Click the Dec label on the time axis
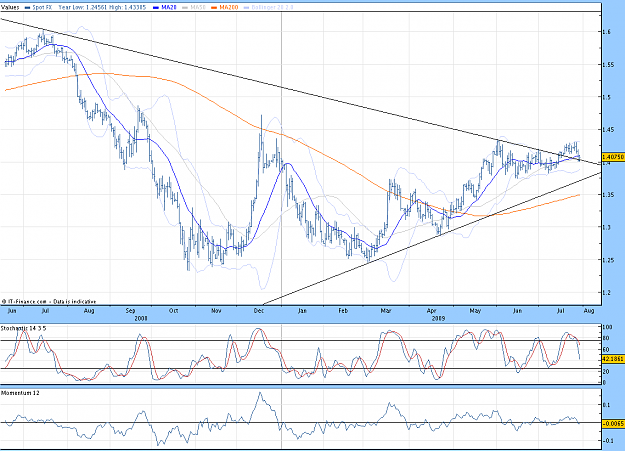This screenshot has height=451, width=625. tap(259, 311)
